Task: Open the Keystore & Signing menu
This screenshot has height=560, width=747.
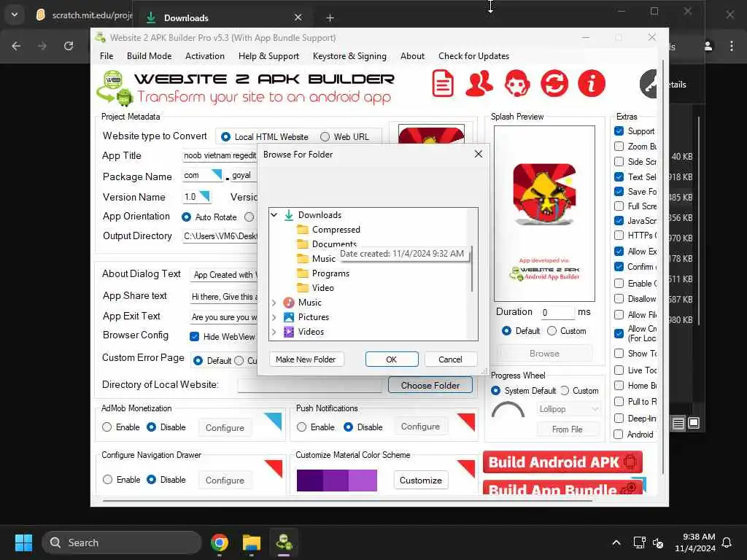Action: coord(349,56)
